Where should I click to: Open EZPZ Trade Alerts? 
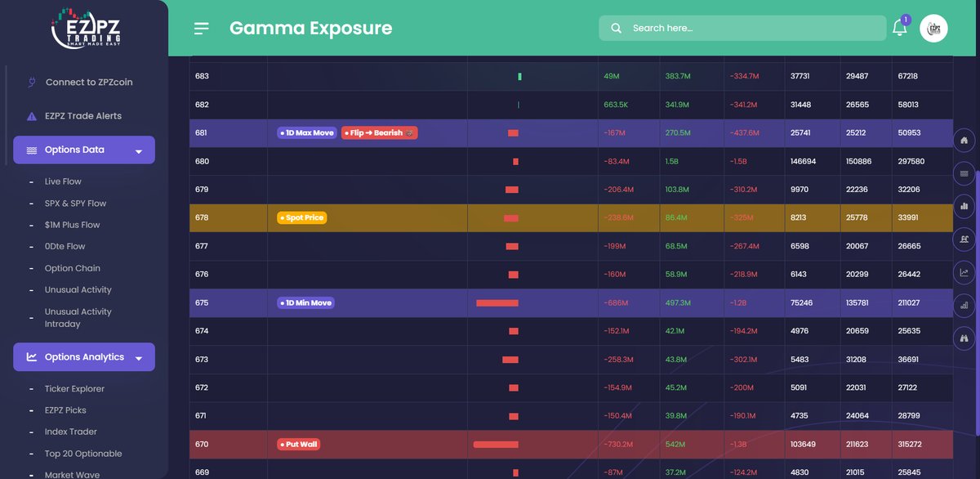tap(83, 116)
